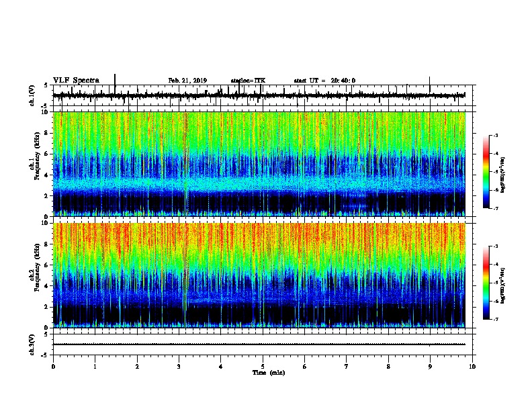Image resolution: width=532 pixels, height=411 pixels.
Task: Click the "Time (min)" x-axis label
Action: pyautogui.click(x=269, y=373)
